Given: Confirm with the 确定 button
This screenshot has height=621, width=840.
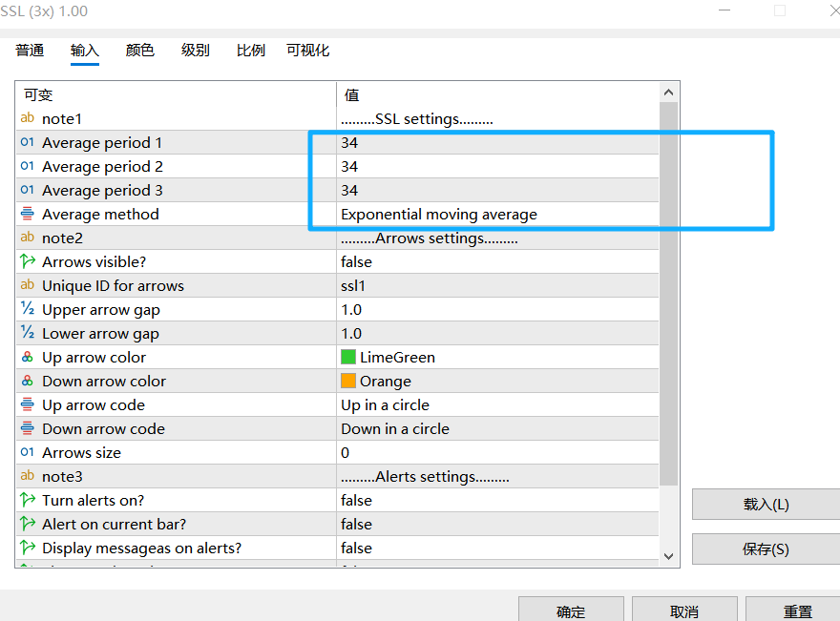Looking at the screenshot, I should [x=571, y=610].
